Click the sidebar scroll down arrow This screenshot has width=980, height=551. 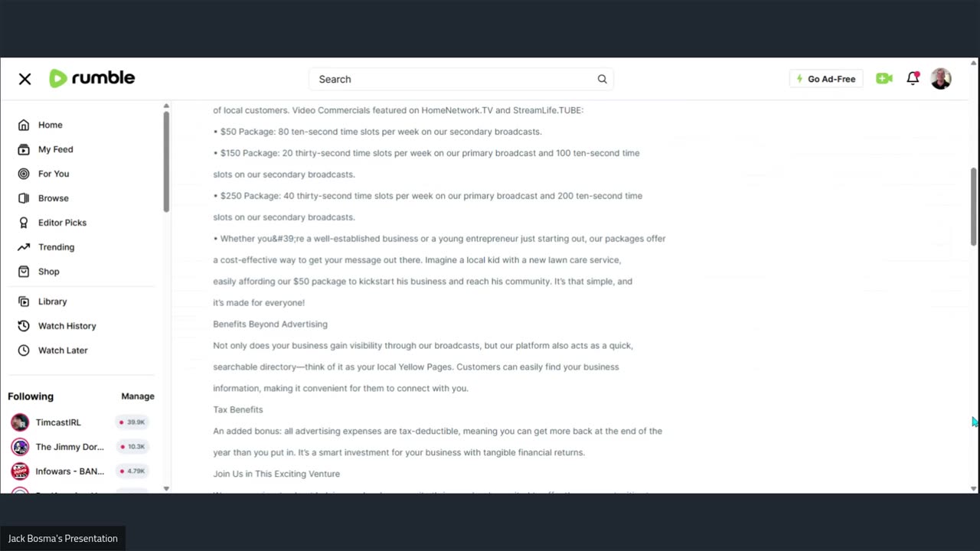click(166, 488)
